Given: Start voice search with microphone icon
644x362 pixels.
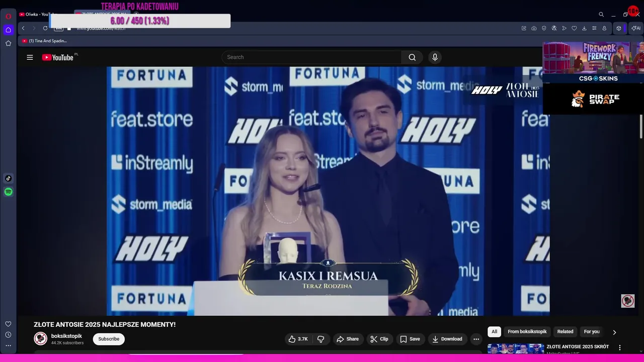Looking at the screenshot, I should pyautogui.click(x=435, y=57).
